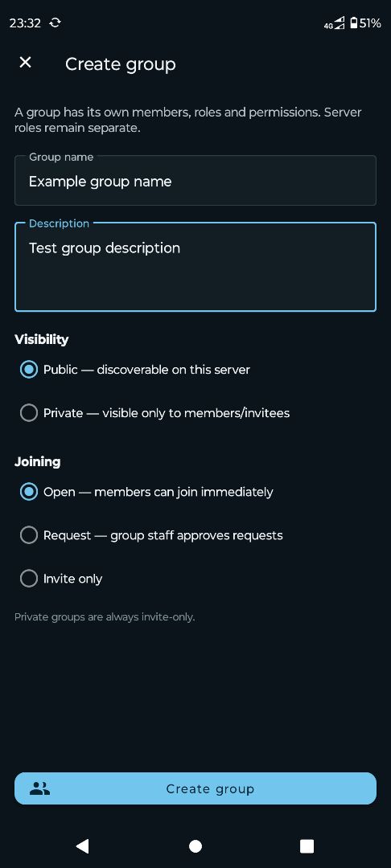The height and width of the screenshot is (868, 391).
Task: Select Public visibility radio button
Action: click(29, 369)
